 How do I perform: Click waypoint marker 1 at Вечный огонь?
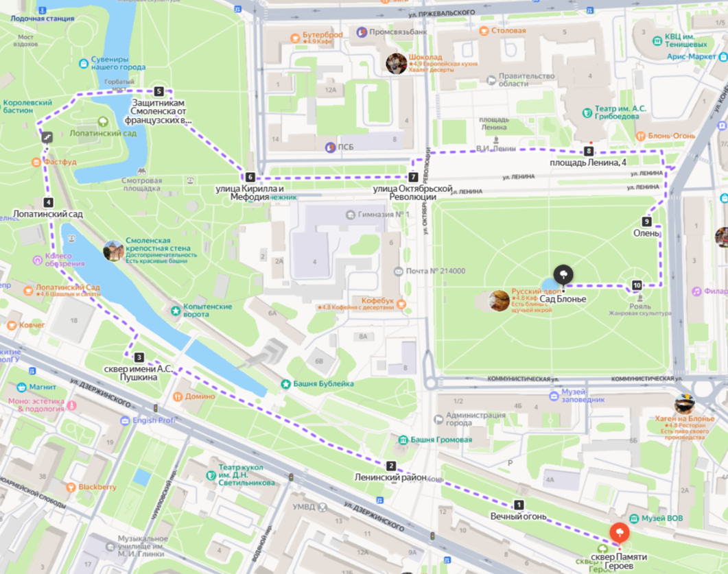pos(519,505)
